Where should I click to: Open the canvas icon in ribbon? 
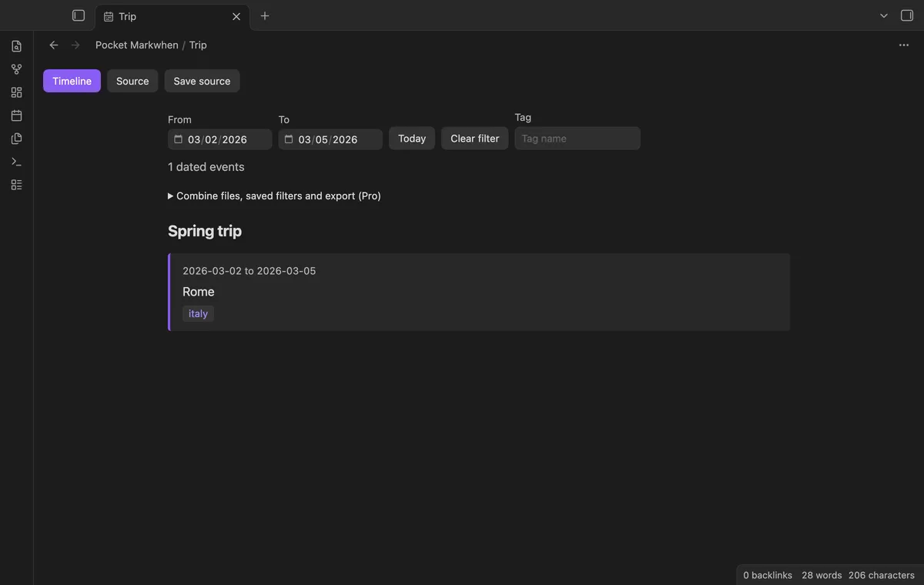[x=16, y=92]
